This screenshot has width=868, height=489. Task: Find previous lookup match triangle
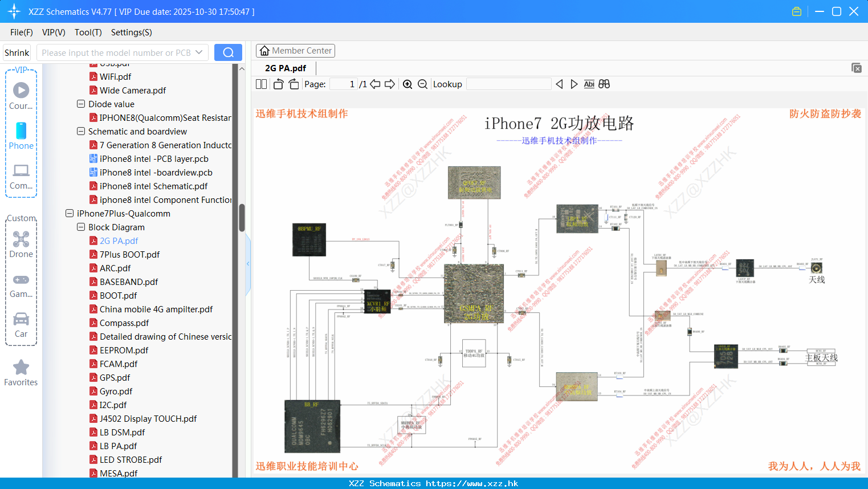(x=559, y=84)
